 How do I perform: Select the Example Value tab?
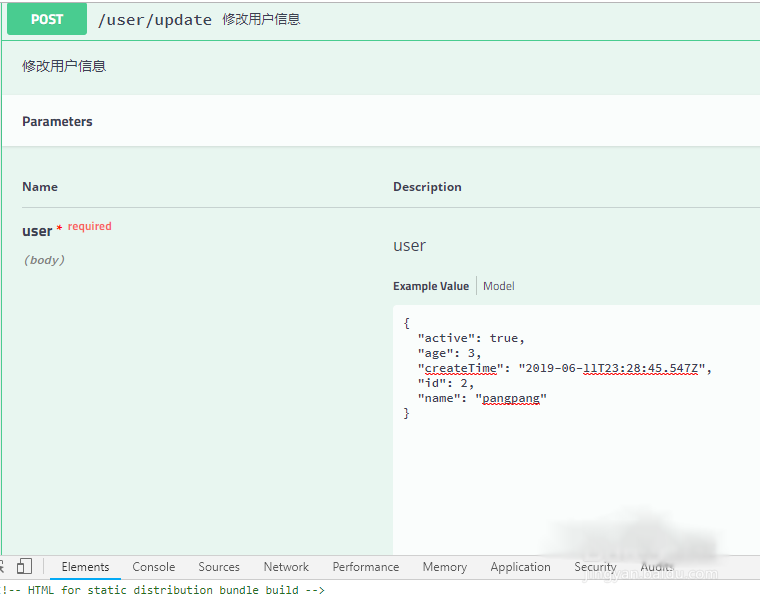click(x=430, y=286)
